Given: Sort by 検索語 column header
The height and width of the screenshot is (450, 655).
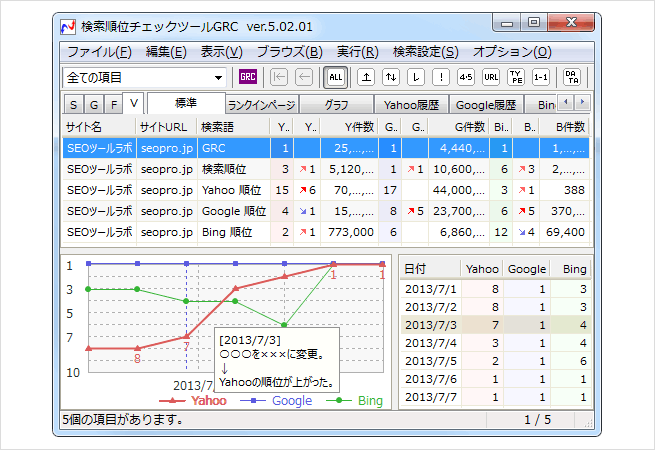Looking at the screenshot, I should click(234, 127).
